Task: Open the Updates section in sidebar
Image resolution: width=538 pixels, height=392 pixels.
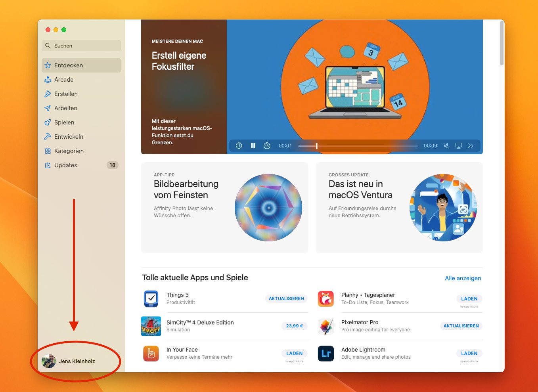Action: coord(66,165)
